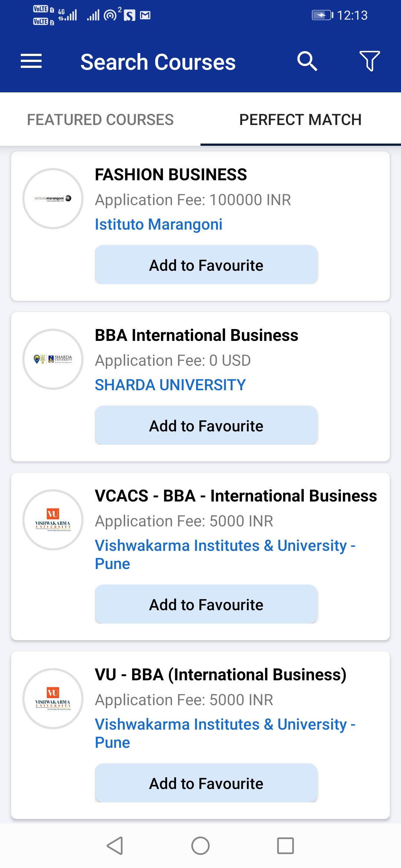This screenshot has height=868, width=401.
Task: Tap the Istituto Marangoni logo thumbnail
Action: (x=53, y=198)
